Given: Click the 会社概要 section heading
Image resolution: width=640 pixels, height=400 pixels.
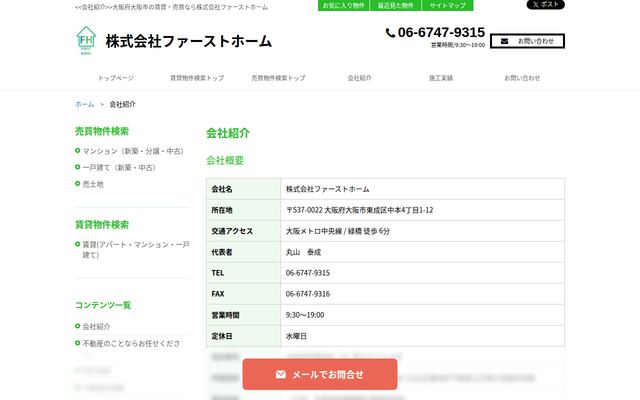Looking at the screenshot, I should click(x=225, y=161).
